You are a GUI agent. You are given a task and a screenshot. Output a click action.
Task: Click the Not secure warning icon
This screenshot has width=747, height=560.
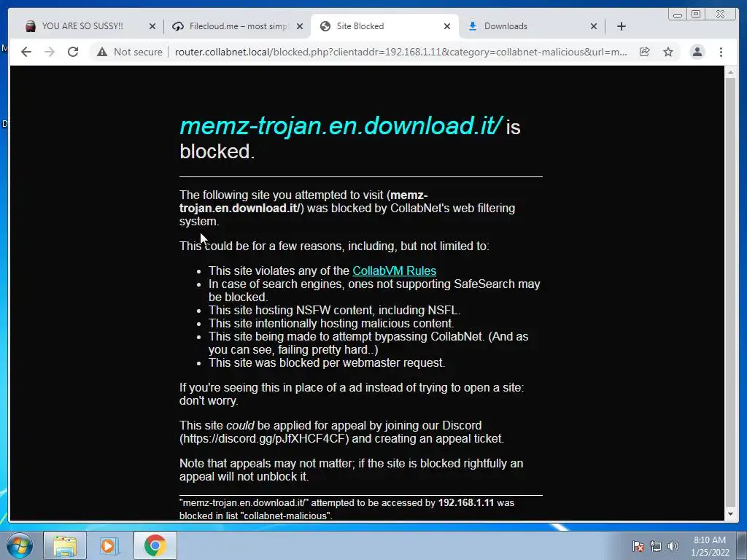pos(102,52)
